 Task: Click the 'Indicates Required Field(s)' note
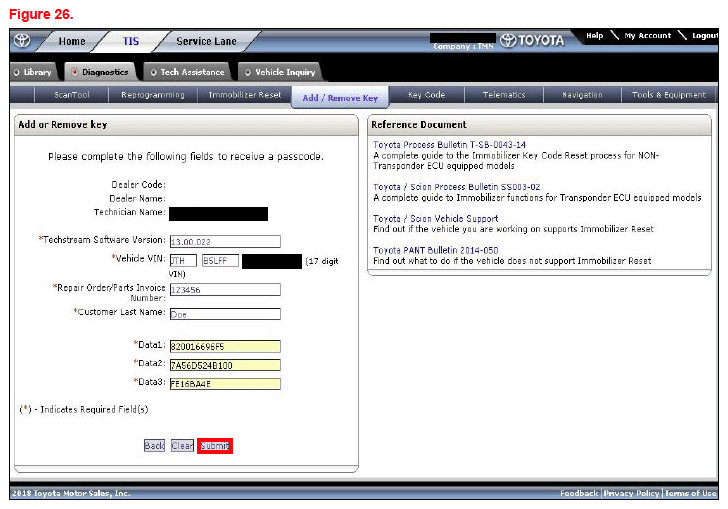tap(84, 410)
